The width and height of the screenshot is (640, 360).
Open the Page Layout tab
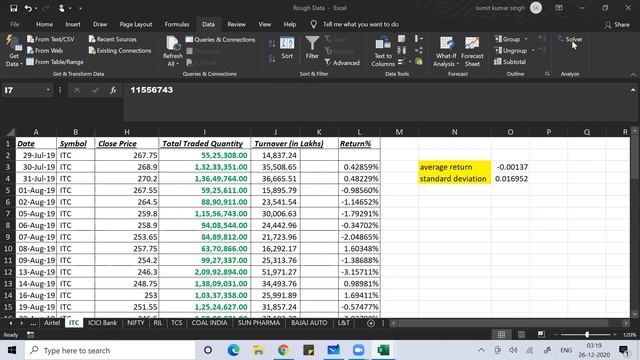[x=136, y=24]
